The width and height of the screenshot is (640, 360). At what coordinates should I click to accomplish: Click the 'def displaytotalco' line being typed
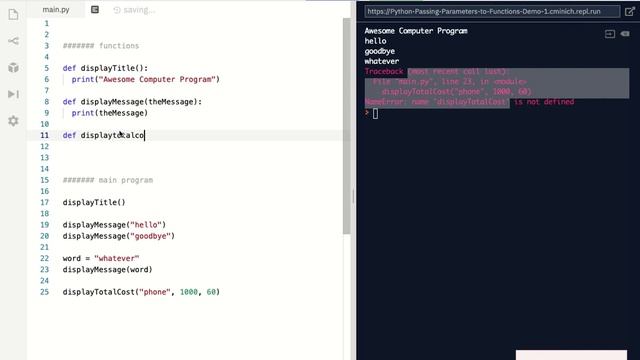(x=103, y=135)
